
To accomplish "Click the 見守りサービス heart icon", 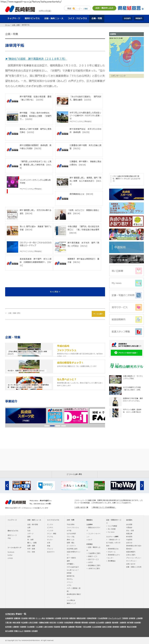I will pos(139,307).
